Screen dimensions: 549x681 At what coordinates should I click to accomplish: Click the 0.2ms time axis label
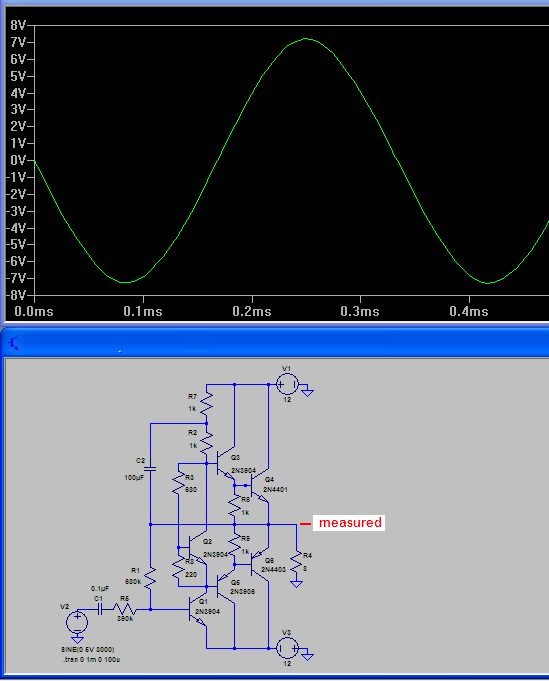(x=251, y=311)
